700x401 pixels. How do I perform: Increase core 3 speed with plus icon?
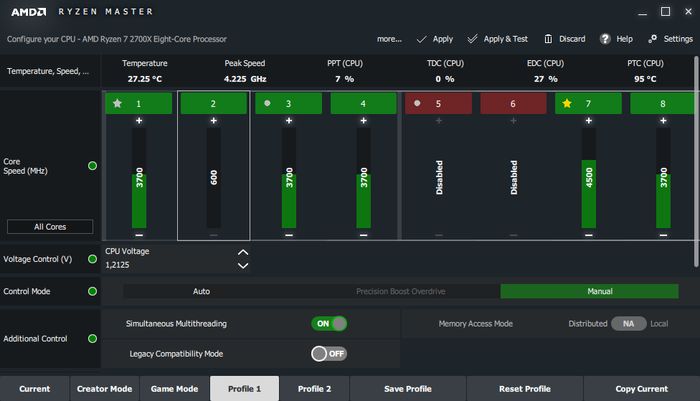(x=289, y=121)
